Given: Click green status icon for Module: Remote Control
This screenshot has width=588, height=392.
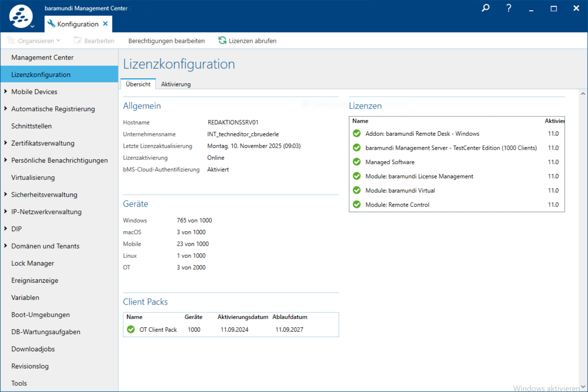Looking at the screenshot, I should [x=357, y=205].
